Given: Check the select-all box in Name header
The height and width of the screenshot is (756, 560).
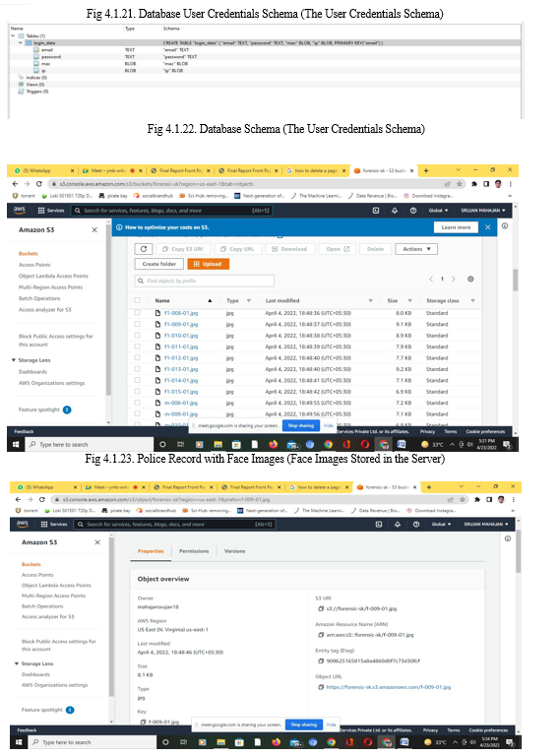Looking at the screenshot, I should point(138,300).
